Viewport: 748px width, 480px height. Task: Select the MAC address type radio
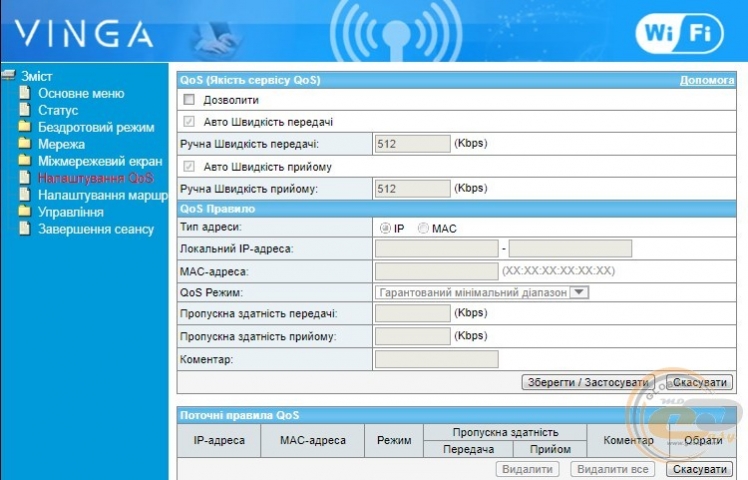click(x=423, y=228)
